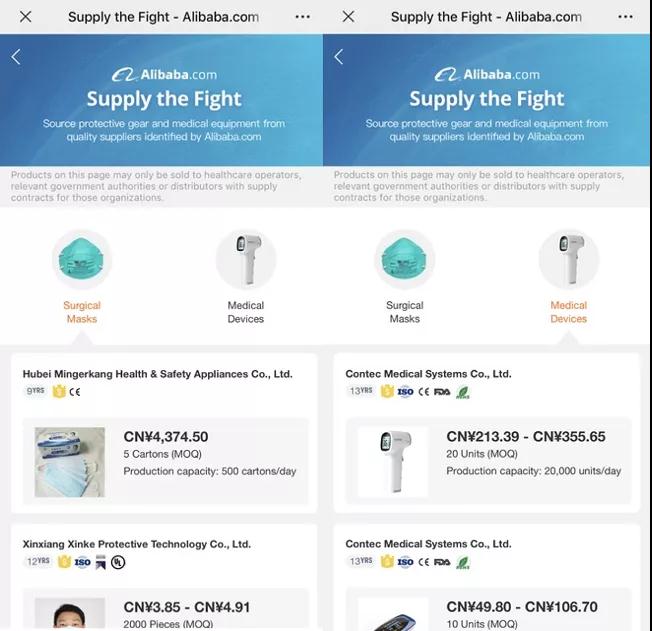Open three-dot menu on left screen
The image size is (652, 631).
302,17
